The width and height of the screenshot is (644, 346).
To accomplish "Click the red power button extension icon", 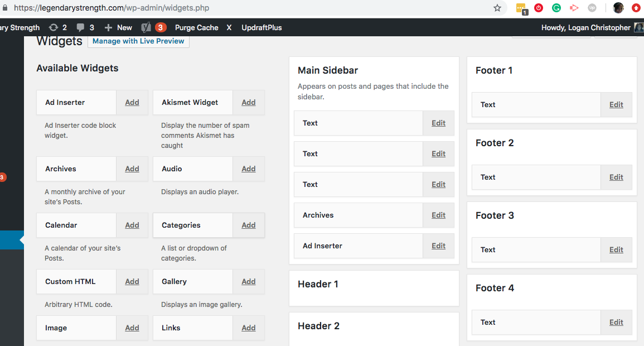I will 539,8.
